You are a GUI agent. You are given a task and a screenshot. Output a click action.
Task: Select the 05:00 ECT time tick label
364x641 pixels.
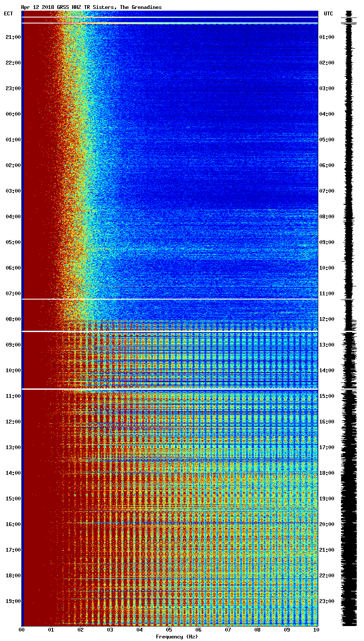[13, 242]
